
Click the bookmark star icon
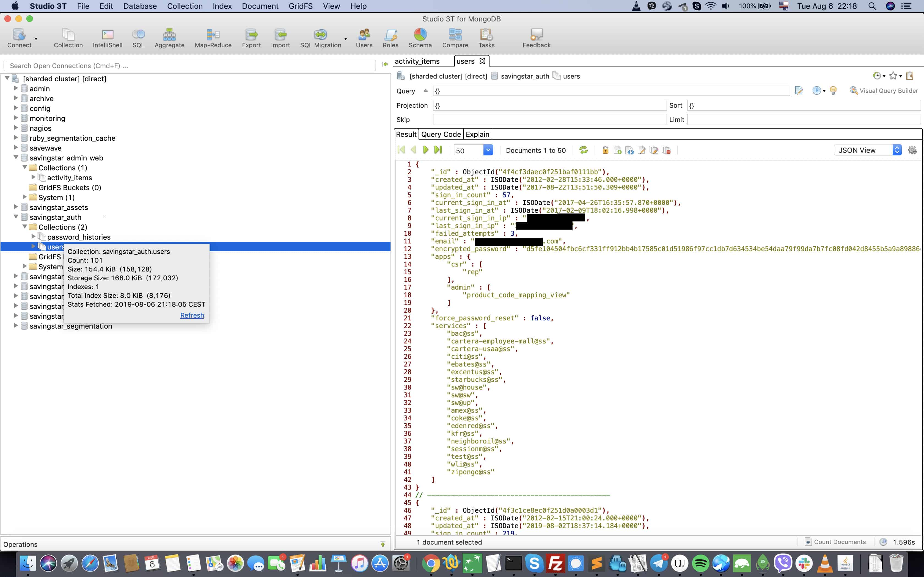point(893,76)
